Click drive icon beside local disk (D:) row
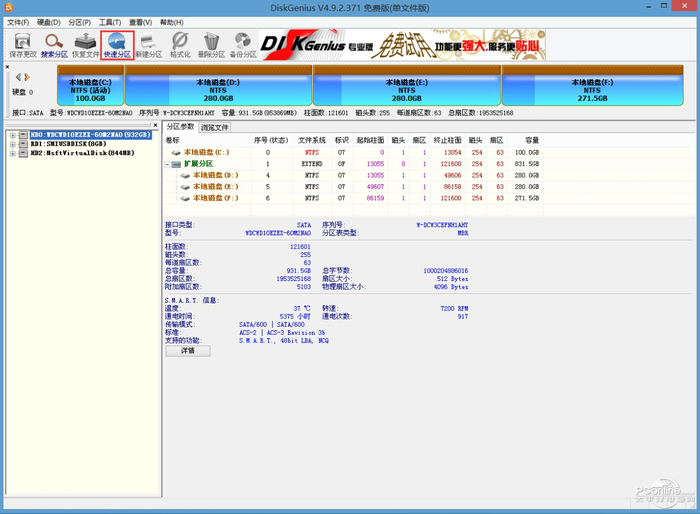Viewport: 700px width, 514px height. pyautogui.click(x=185, y=176)
